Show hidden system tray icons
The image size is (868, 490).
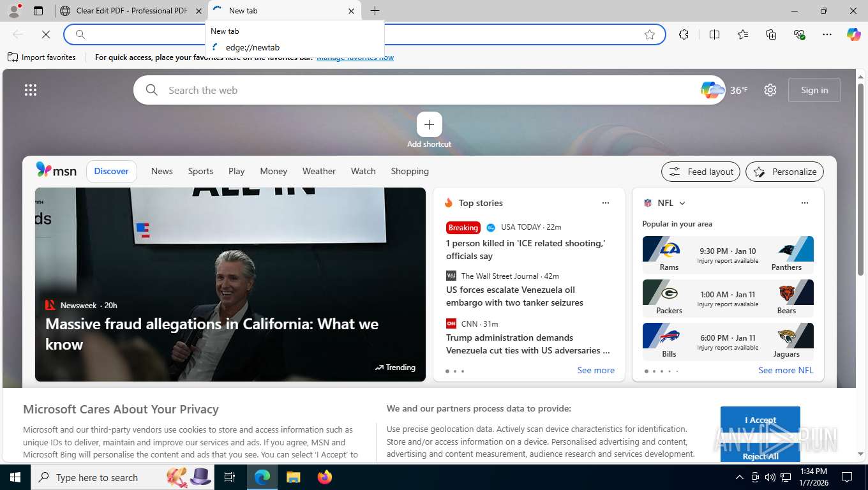pyautogui.click(x=740, y=477)
